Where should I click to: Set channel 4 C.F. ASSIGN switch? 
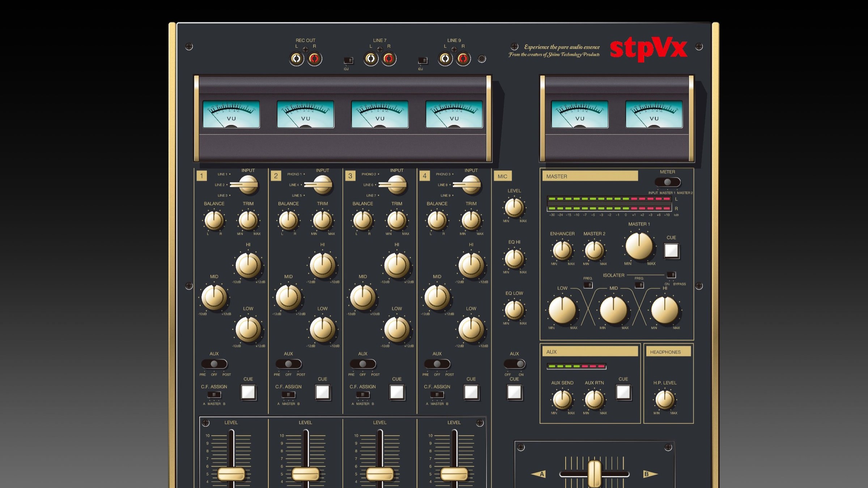[x=437, y=395]
